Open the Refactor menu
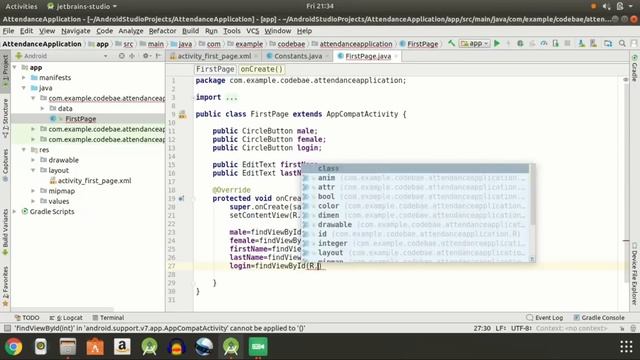Screen dimensions: 640x360 [x=162, y=31]
